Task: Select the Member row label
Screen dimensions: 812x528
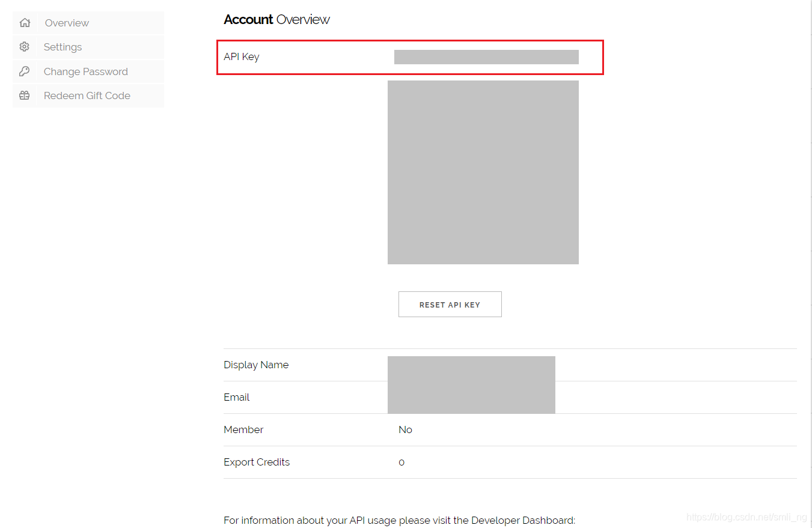Action: [x=243, y=429]
